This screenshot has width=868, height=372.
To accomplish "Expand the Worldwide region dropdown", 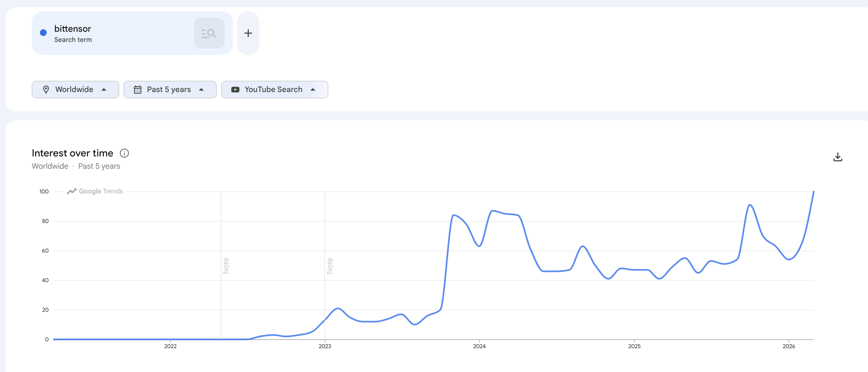I will [75, 90].
